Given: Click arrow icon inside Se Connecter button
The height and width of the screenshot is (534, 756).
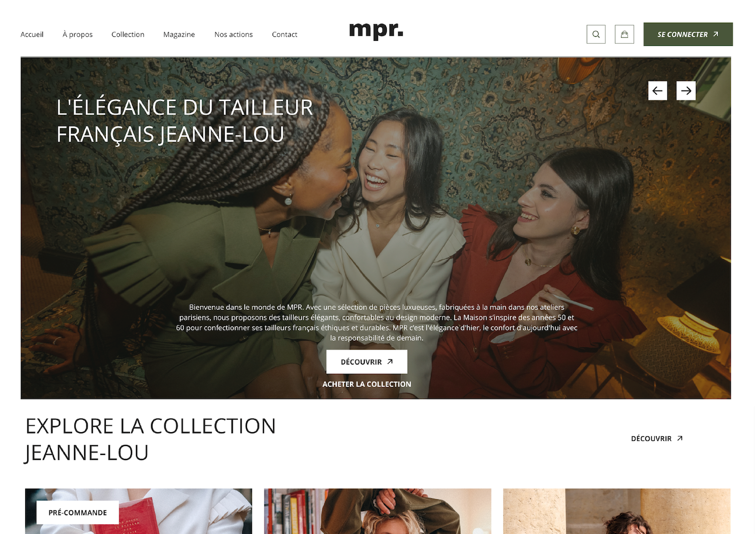Looking at the screenshot, I should [716, 34].
